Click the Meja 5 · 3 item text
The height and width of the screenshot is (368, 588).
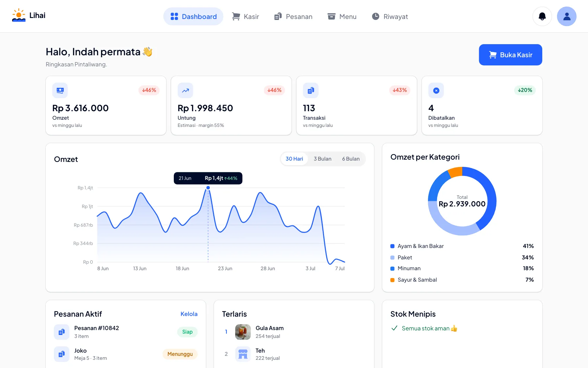[90, 358]
